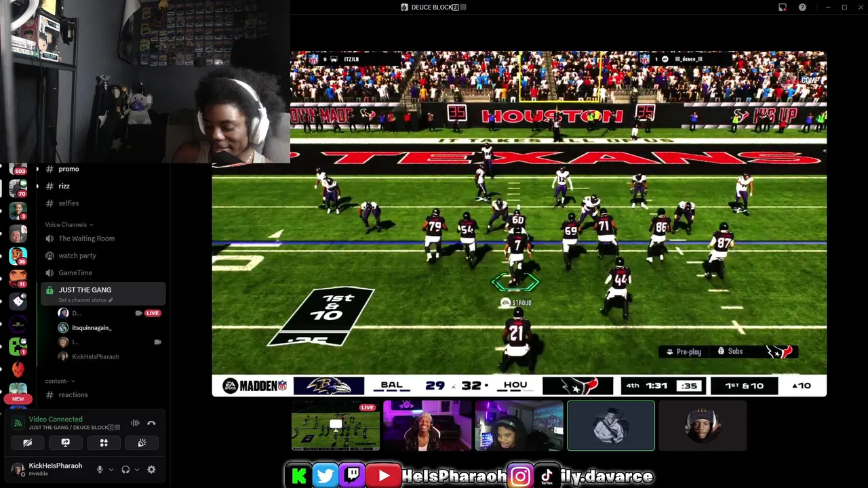The width and height of the screenshot is (868, 488).
Task: Collapse the Voice Channels category
Action: 69,224
